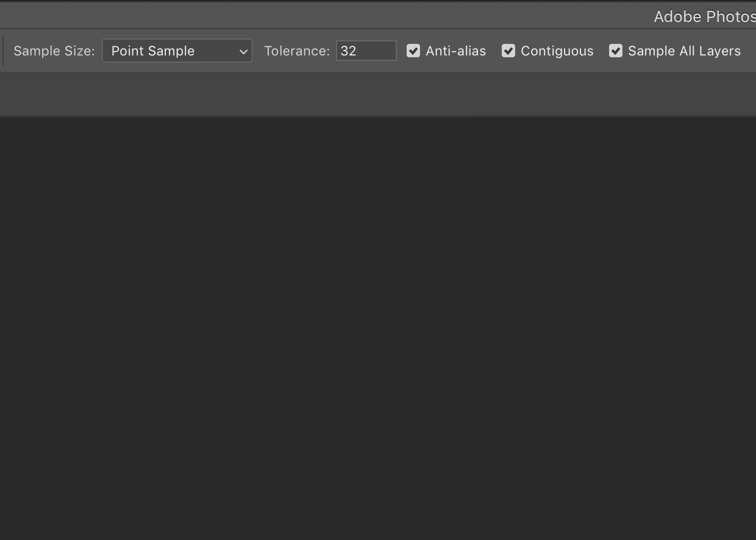Expand the Point Sample combo box

[x=177, y=51]
